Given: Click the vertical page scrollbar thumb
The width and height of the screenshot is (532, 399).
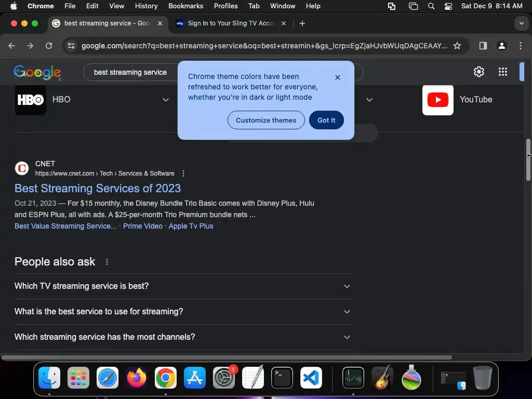Looking at the screenshot, I should 528,159.
